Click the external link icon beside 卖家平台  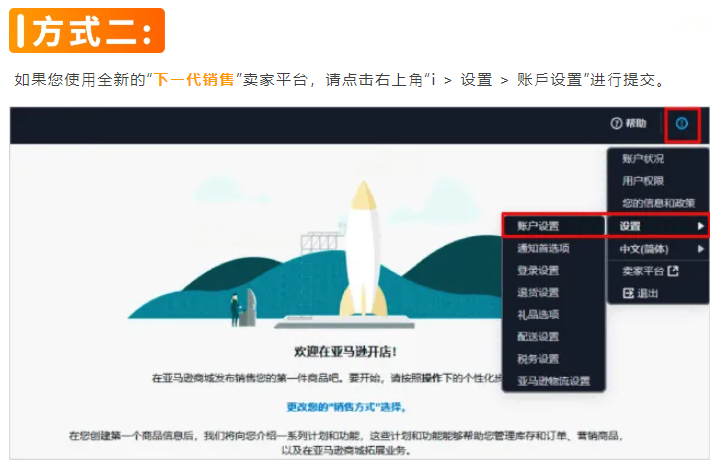click(x=673, y=271)
